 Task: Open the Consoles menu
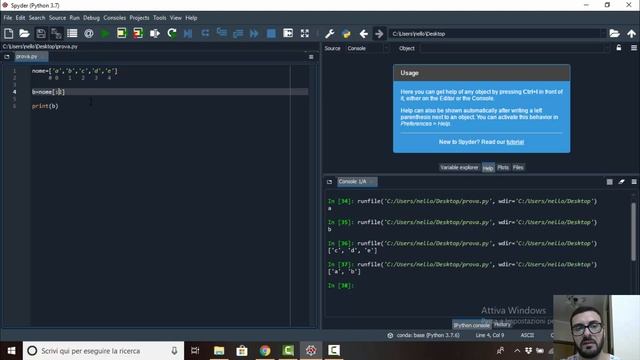pos(114,18)
